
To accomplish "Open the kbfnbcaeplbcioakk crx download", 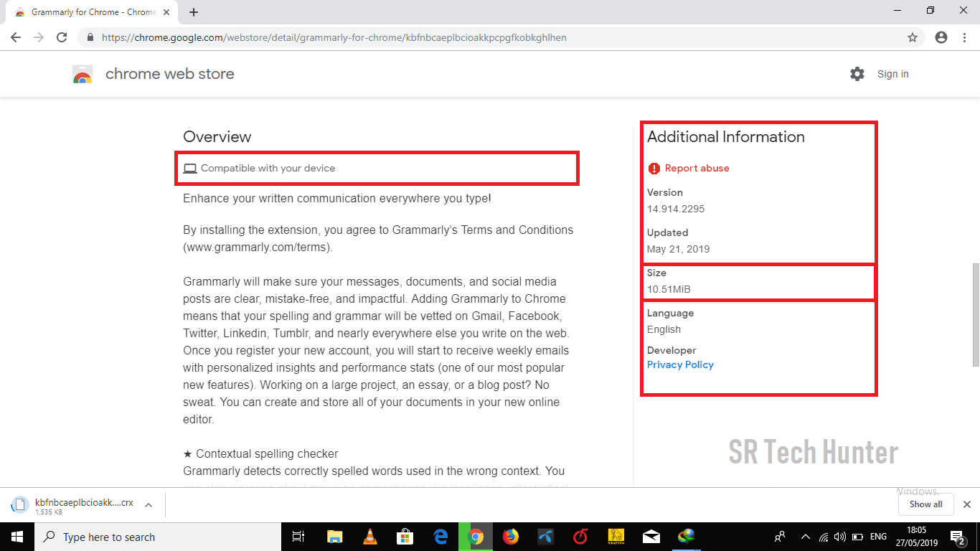I will click(84, 503).
